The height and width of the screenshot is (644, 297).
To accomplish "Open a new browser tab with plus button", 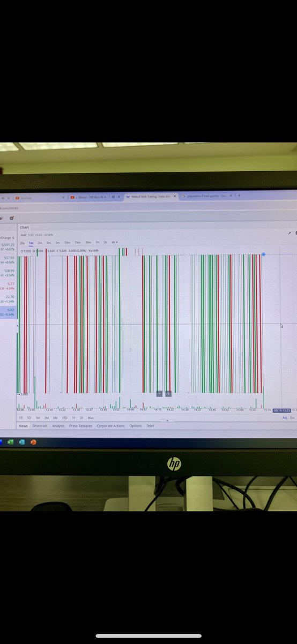I will tap(239, 196).
